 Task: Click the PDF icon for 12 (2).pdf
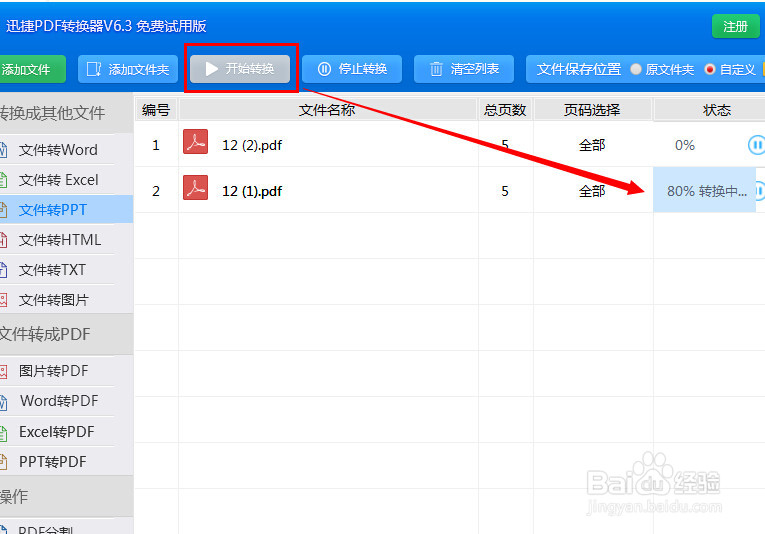[x=195, y=141]
